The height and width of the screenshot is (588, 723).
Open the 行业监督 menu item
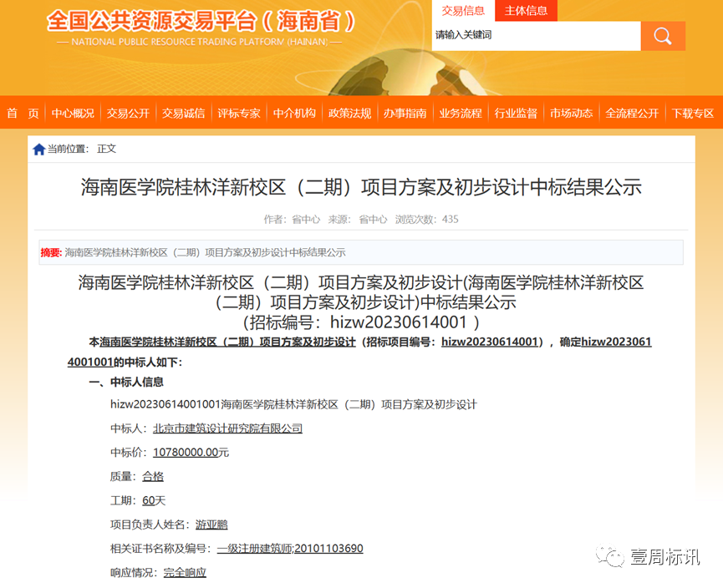tap(516, 113)
